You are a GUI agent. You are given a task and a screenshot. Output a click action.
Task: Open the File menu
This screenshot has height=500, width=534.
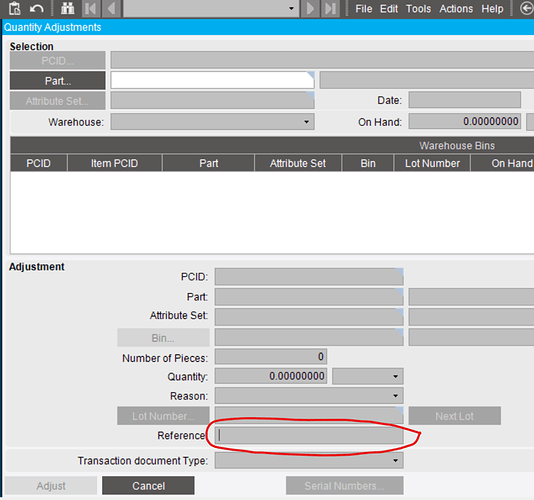pos(364,9)
